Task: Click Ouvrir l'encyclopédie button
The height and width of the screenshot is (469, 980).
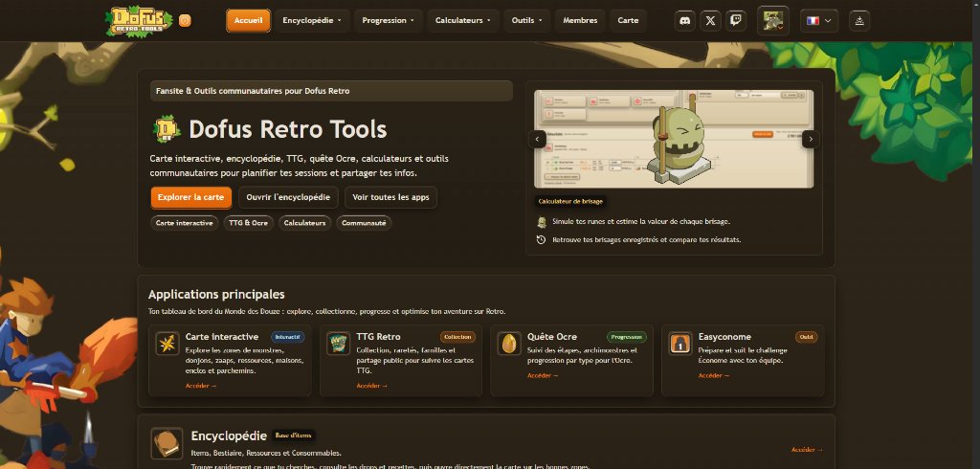Action: pos(288,197)
